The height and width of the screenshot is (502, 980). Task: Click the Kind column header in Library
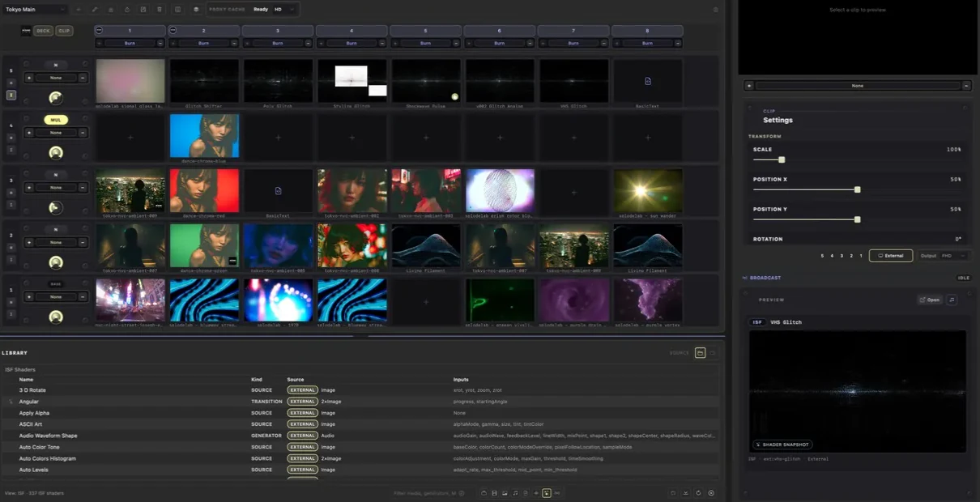click(257, 379)
